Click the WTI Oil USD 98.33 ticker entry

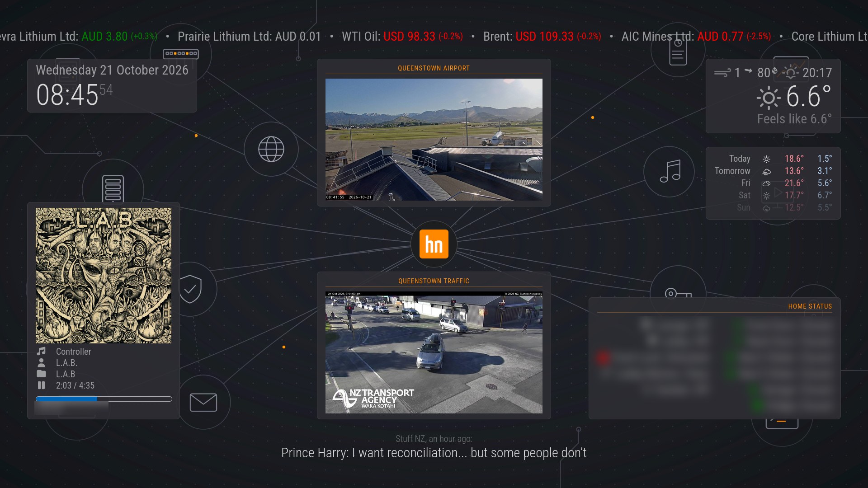pos(402,36)
